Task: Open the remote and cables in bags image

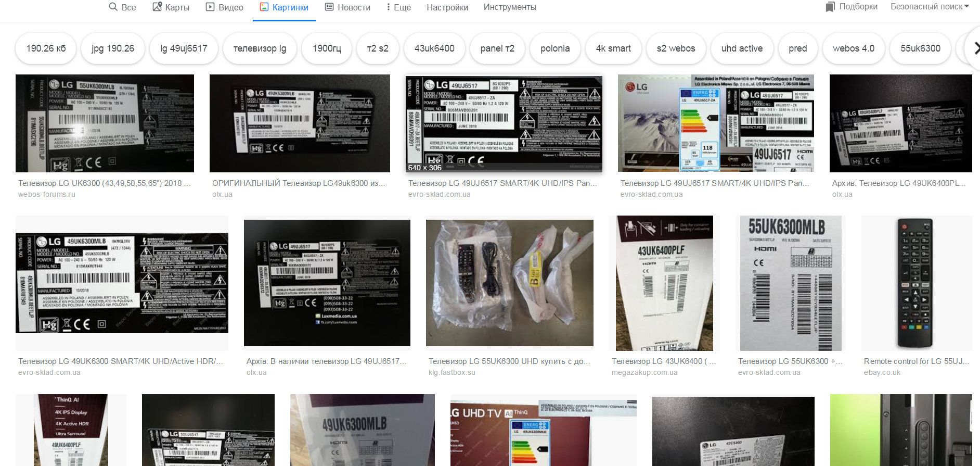Action: tap(509, 283)
